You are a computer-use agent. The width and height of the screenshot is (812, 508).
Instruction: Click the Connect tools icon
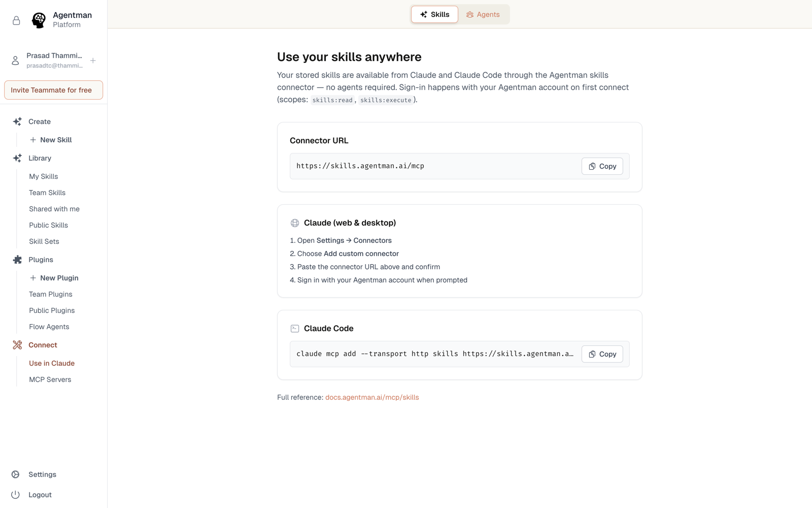tap(17, 345)
